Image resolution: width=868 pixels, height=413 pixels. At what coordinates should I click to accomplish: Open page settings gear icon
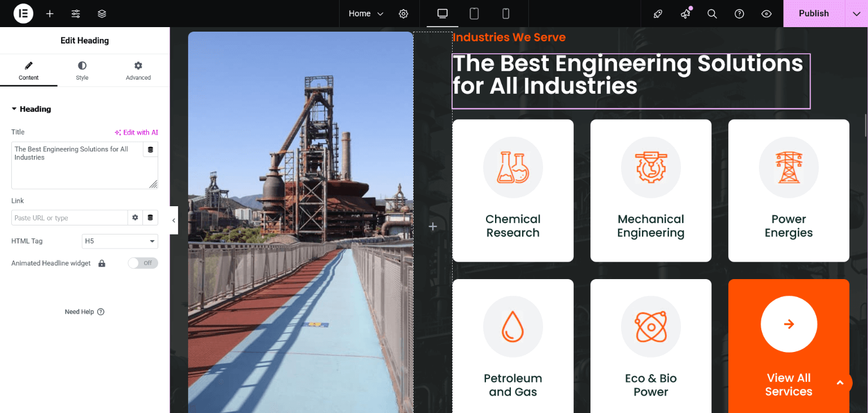[x=403, y=14]
